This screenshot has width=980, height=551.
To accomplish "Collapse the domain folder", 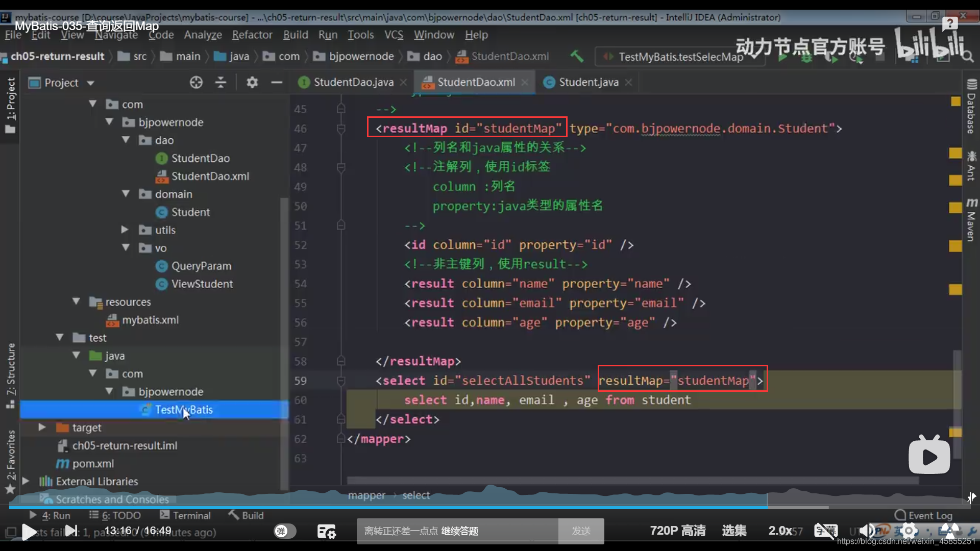I will pyautogui.click(x=126, y=194).
